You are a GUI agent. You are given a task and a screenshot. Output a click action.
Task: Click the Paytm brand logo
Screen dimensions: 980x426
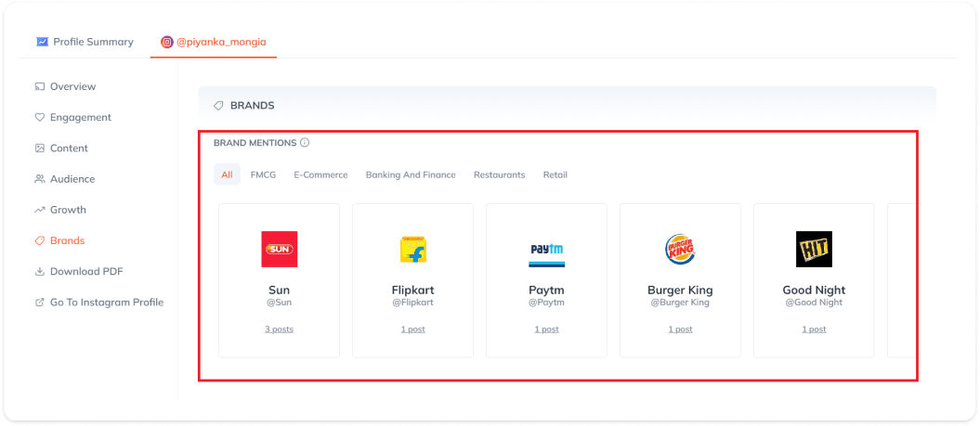point(546,249)
